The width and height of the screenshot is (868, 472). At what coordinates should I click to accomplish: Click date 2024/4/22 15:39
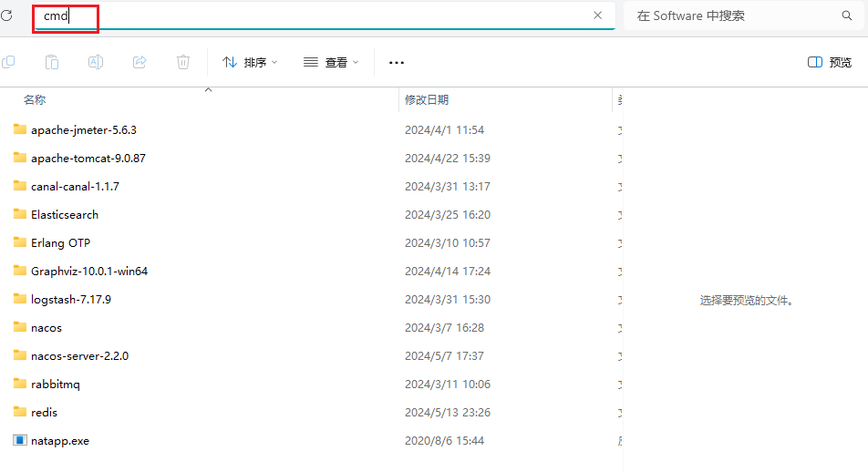(x=448, y=159)
